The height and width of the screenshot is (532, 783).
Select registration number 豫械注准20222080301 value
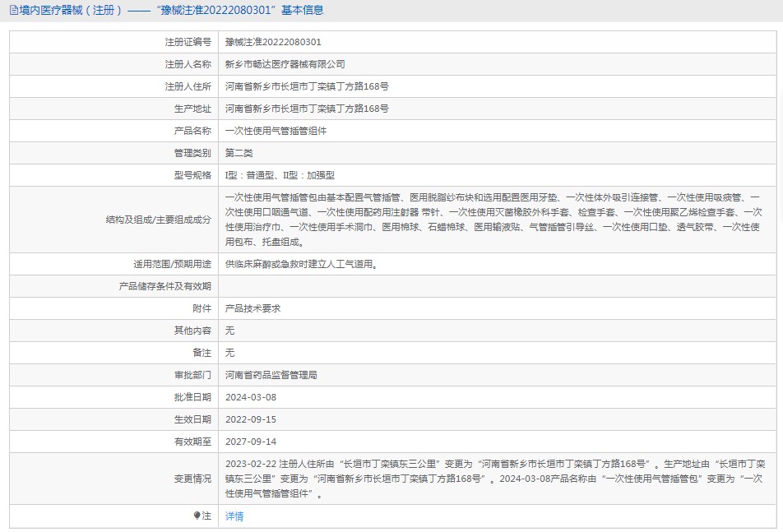tap(273, 41)
